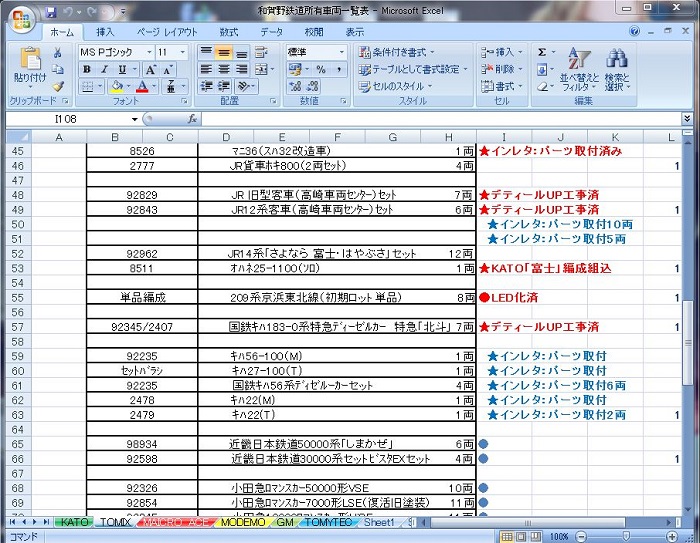Switch to 数式 ribbon tab
Screen dimensions: 700x543
coord(229,32)
